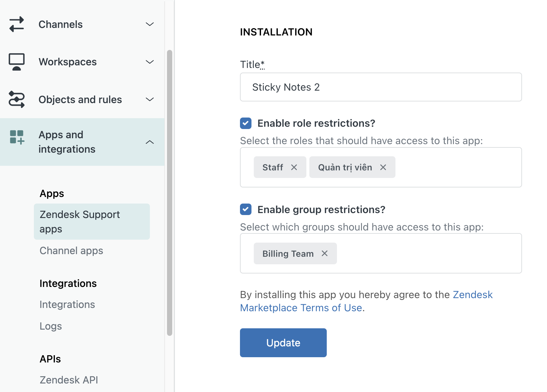547x392 pixels.
Task: Click the Workspaces monitor icon
Action: click(x=17, y=62)
